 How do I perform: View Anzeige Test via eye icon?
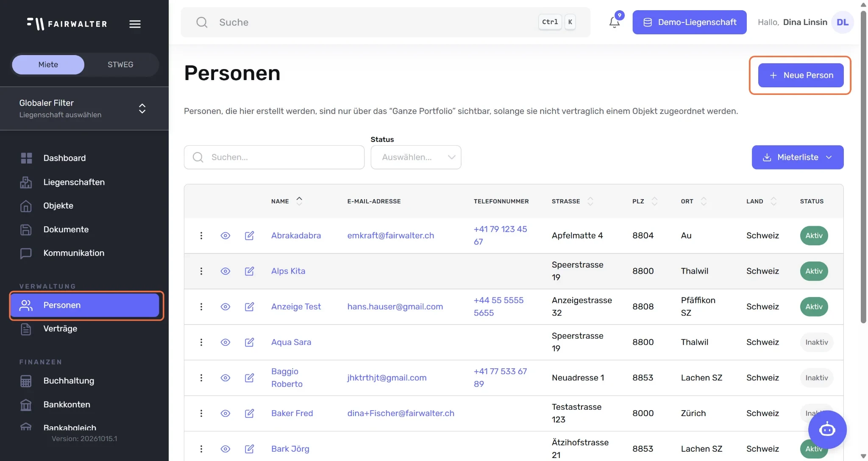[x=225, y=307]
